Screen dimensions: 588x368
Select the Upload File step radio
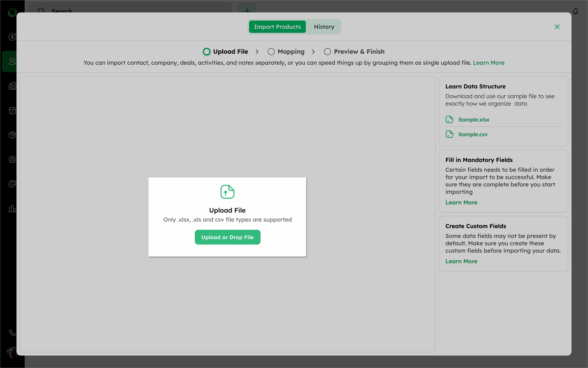tap(207, 52)
